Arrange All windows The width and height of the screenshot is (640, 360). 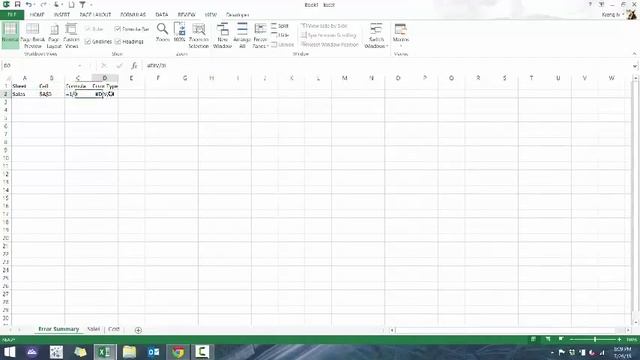[242, 36]
